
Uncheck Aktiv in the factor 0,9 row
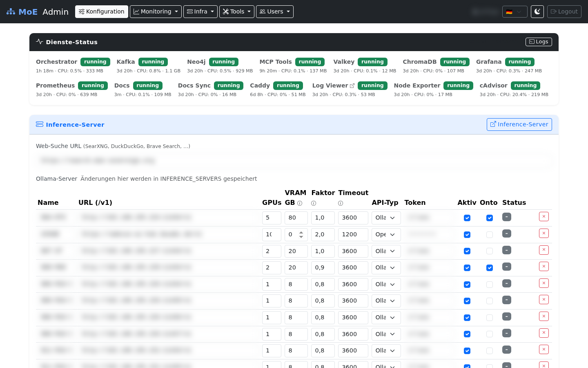tap(467, 268)
